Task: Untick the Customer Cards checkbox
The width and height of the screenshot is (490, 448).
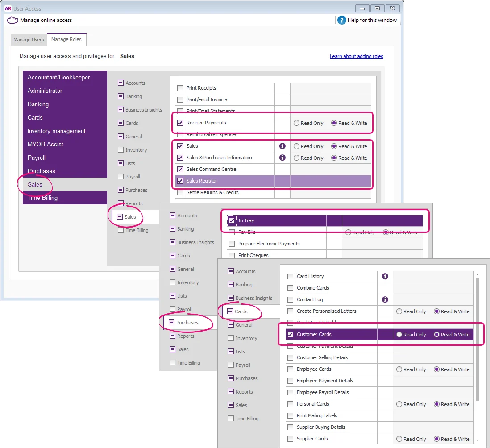Action: tap(291, 334)
